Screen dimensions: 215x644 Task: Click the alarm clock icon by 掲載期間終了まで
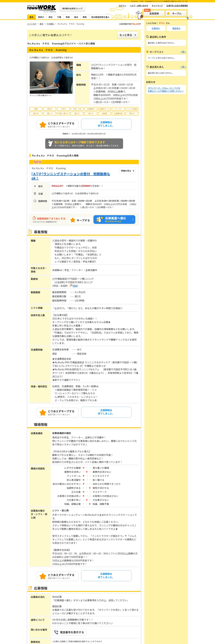click(34, 218)
